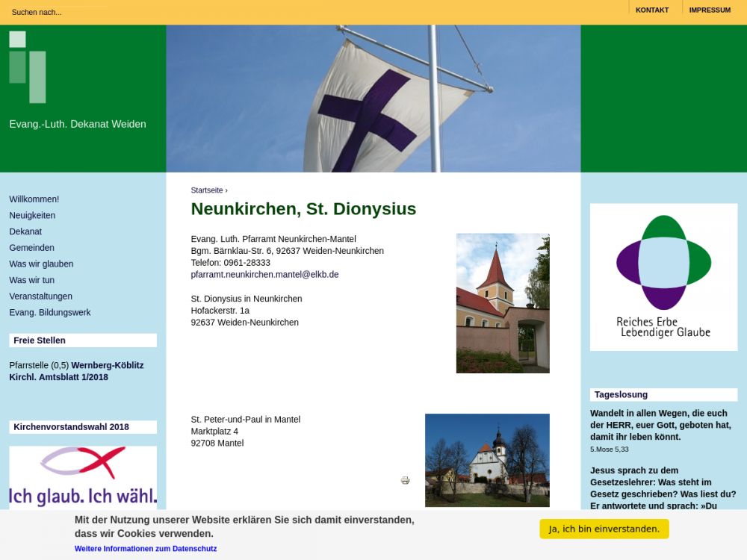The image size is (747, 560).
Task: Click the Ich glaub. Ich wähl. banner
Action: pos(83,478)
